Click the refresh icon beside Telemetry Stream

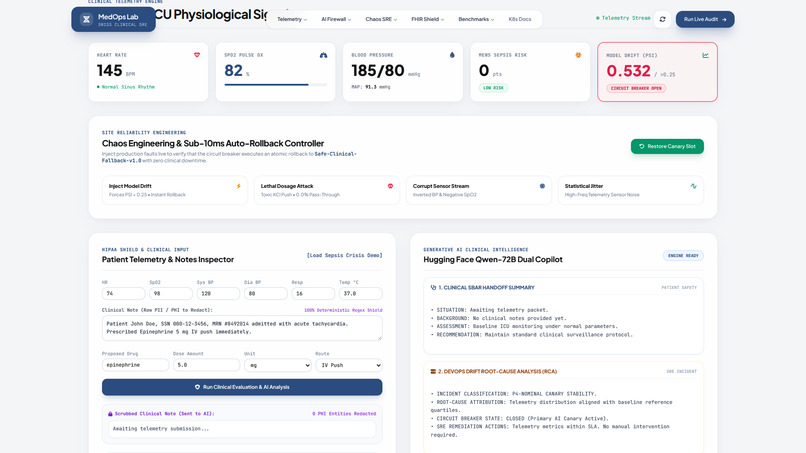click(662, 19)
